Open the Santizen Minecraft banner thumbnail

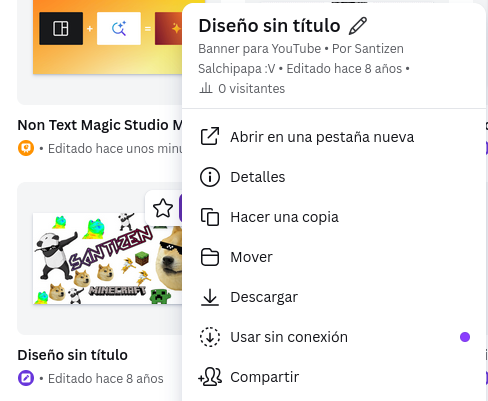(x=107, y=259)
